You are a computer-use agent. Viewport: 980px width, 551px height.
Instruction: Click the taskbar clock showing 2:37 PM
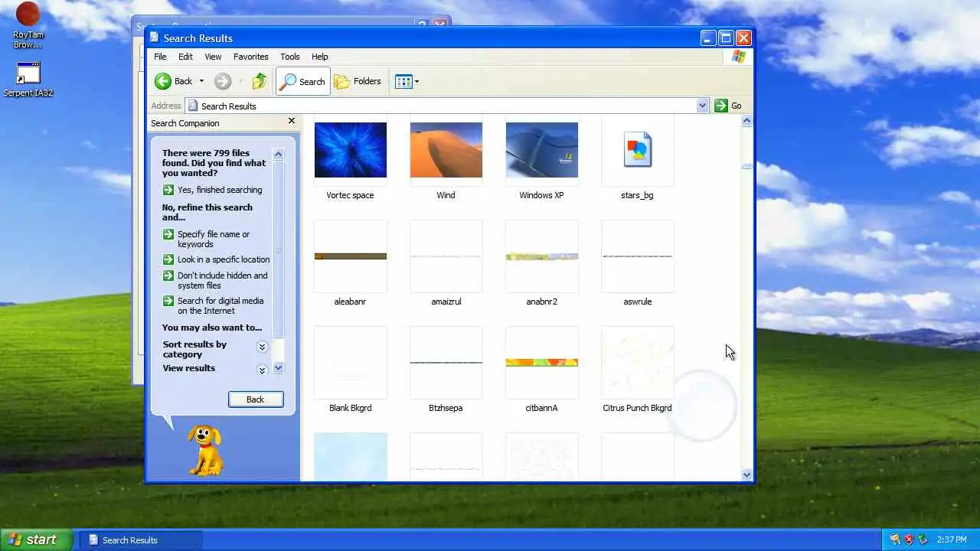(x=952, y=540)
